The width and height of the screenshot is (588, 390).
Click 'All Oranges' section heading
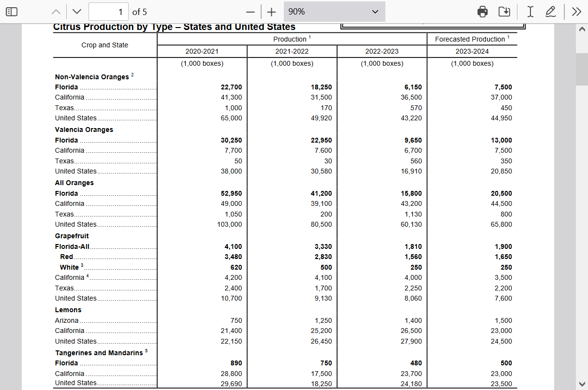pos(74,183)
